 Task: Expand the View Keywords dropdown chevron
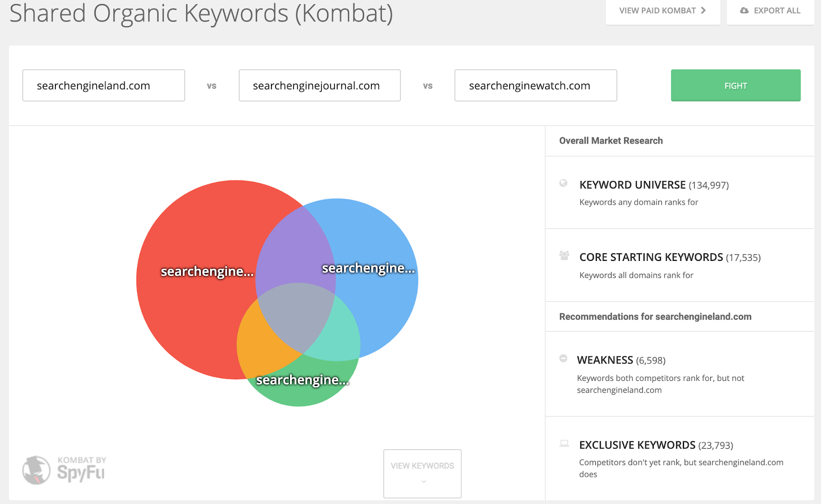tap(423, 481)
